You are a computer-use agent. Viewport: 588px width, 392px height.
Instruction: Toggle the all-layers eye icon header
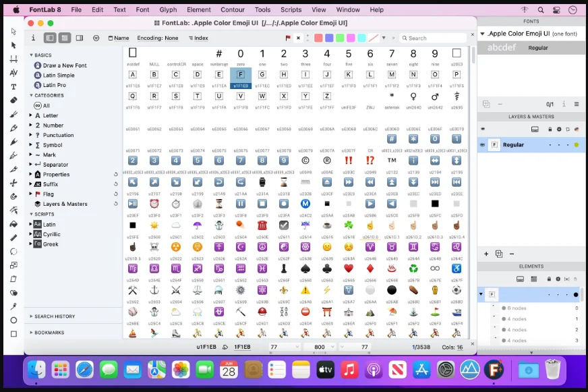click(483, 129)
